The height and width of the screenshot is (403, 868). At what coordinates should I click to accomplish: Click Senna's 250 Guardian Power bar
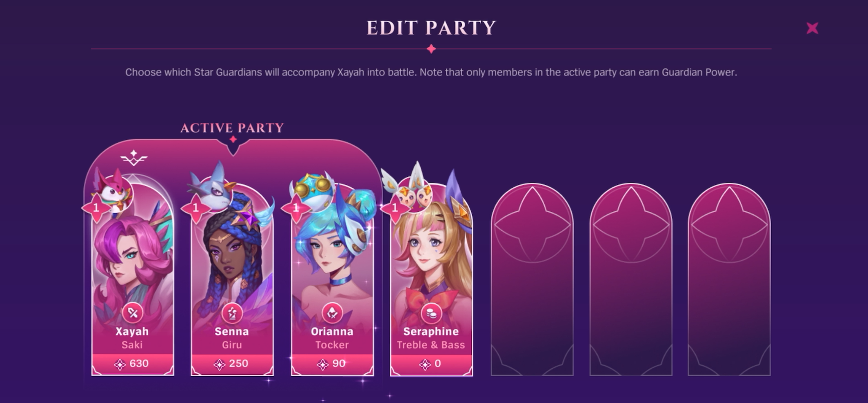[x=232, y=364]
